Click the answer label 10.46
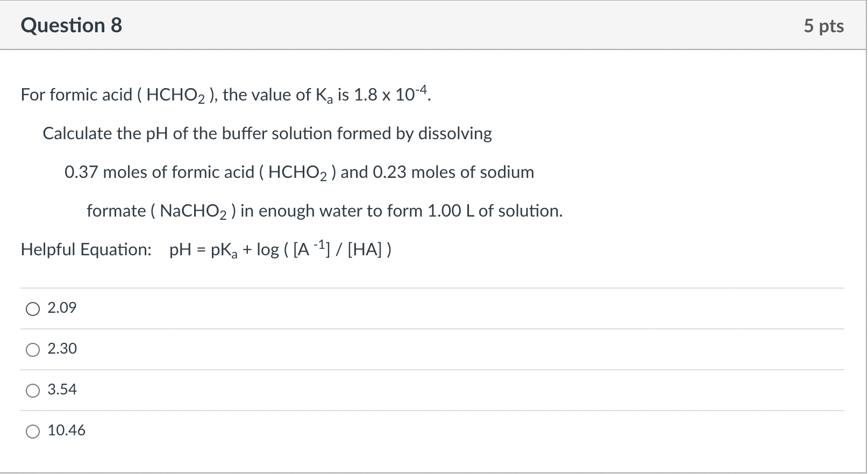 point(66,430)
